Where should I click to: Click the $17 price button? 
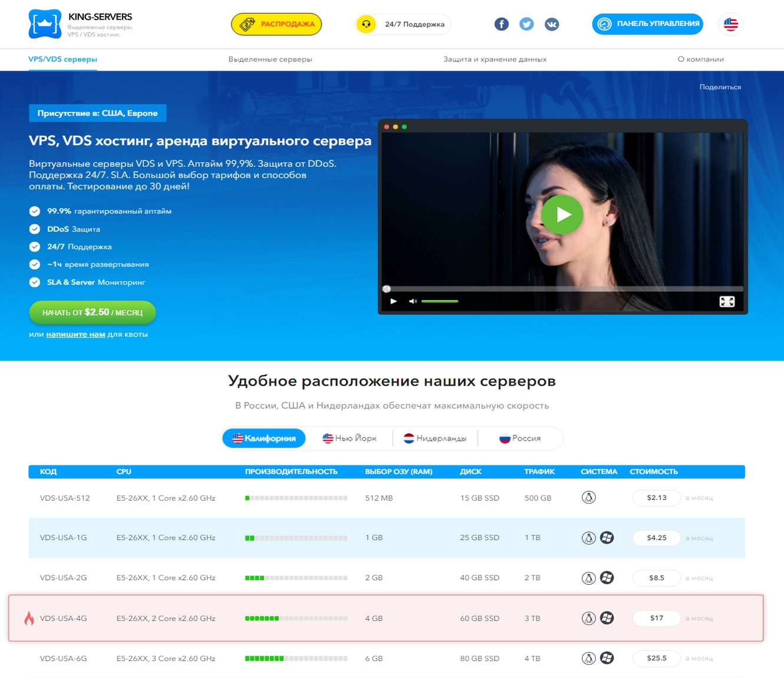click(657, 618)
